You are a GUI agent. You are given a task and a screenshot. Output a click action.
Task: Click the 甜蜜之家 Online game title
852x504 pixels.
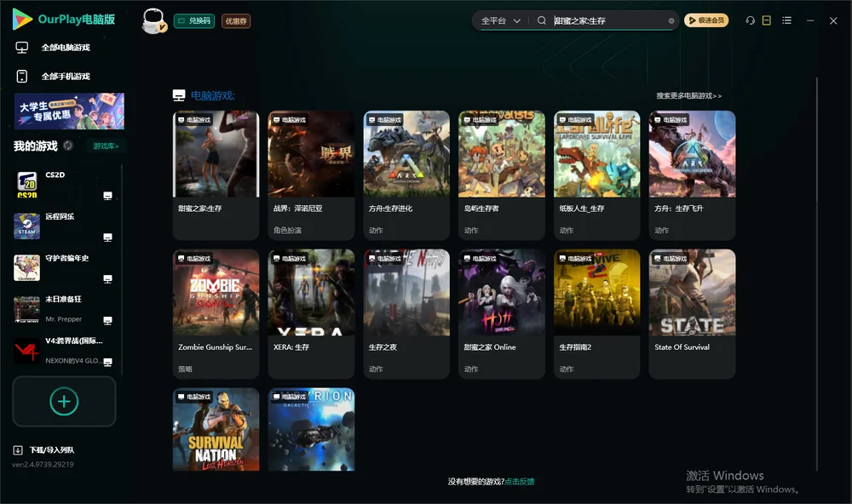click(x=490, y=347)
